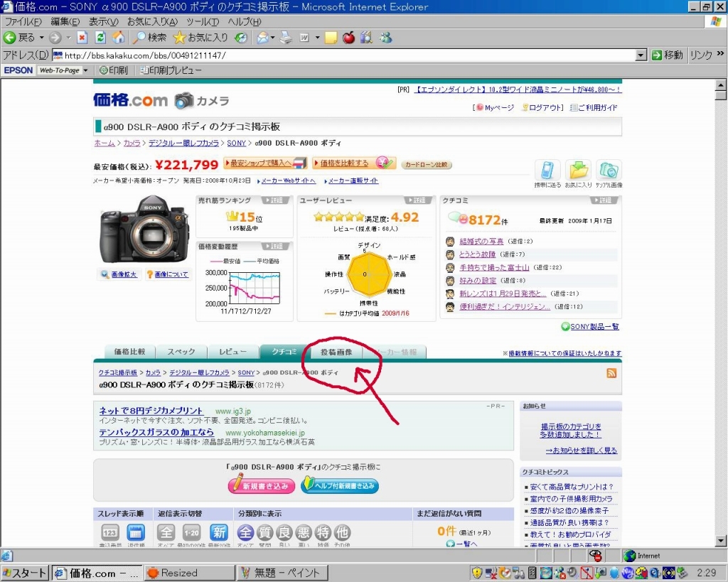
Task: Click the サンプル画像 camera icon
Action: [x=609, y=170]
